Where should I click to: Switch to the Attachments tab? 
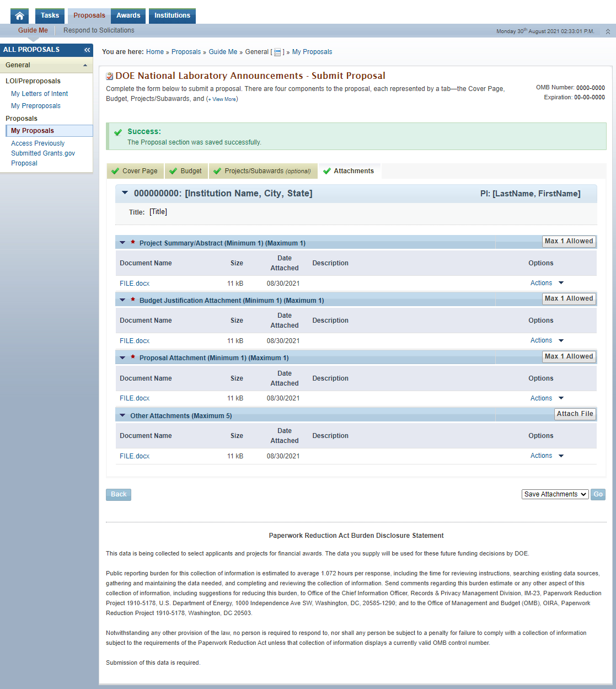[x=350, y=171]
